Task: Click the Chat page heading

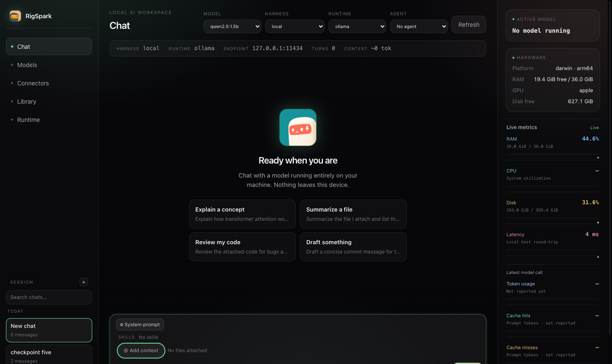Action: click(x=120, y=25)
